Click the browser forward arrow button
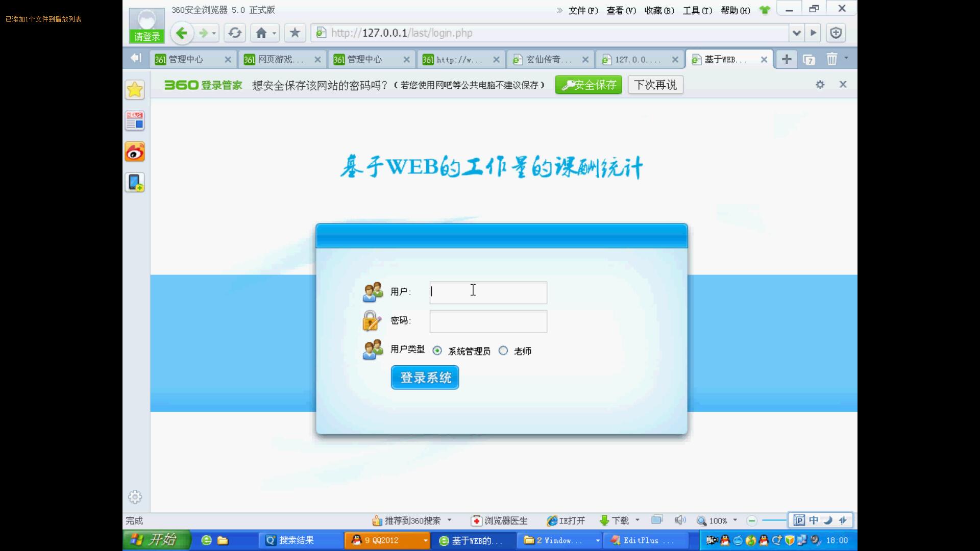The image size is (980, 551). [x=203, y=33]
